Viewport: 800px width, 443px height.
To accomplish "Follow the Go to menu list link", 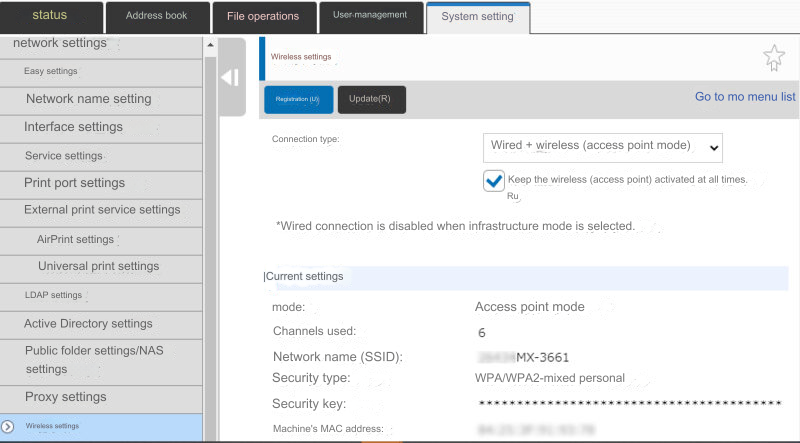I will (745, 97).
